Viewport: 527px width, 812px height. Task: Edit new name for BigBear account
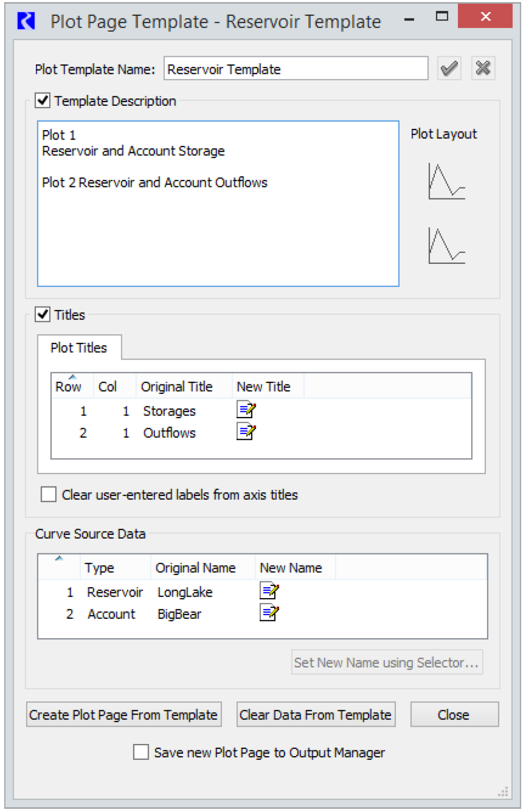(x=269, y=613)
